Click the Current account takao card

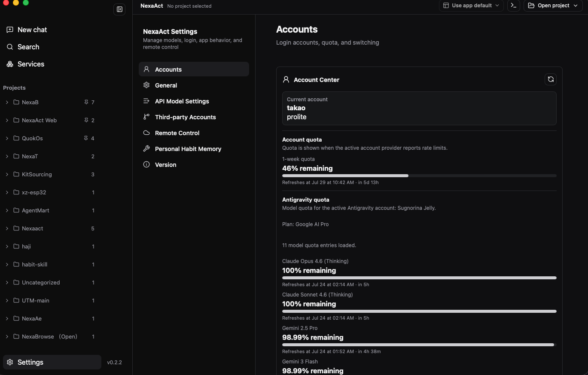(419, 108)
